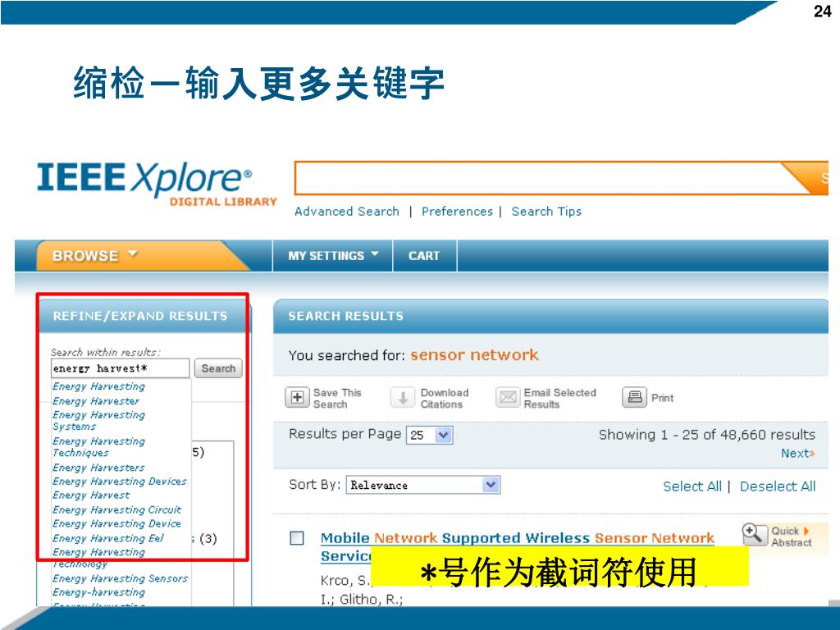Choose the Energy Harvesting Devices suggestion
This screenshot has height=630, width=840.
[x=120, y=482]
